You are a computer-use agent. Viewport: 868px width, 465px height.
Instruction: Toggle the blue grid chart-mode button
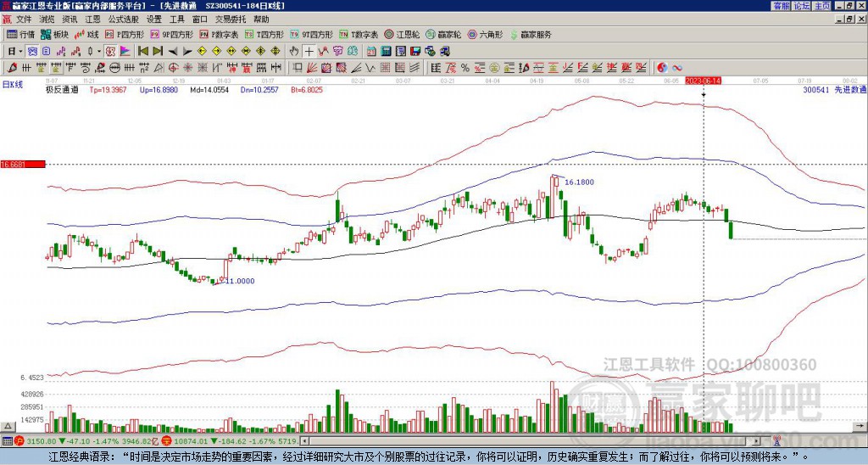click(x=33, y=52)
